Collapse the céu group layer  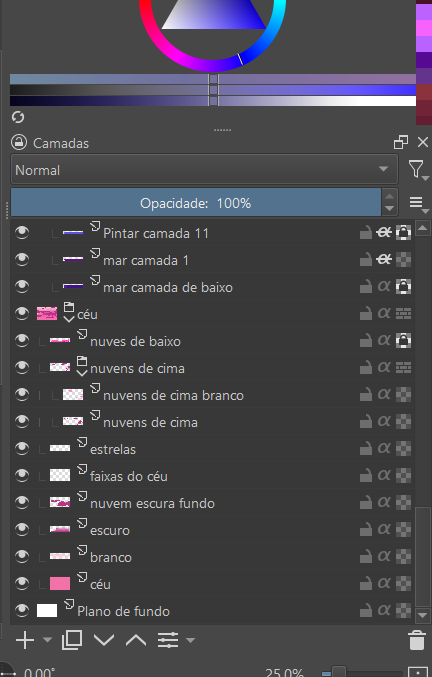click(69, 320)
